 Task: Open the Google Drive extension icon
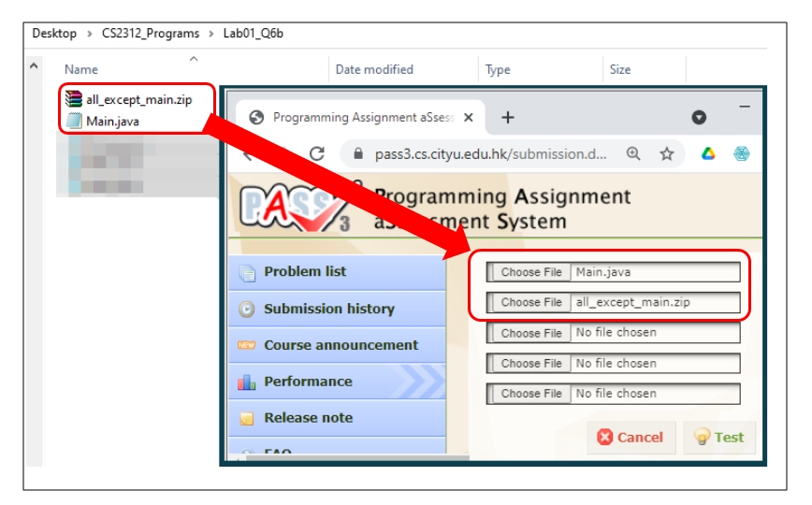click(x=708, y=154)
